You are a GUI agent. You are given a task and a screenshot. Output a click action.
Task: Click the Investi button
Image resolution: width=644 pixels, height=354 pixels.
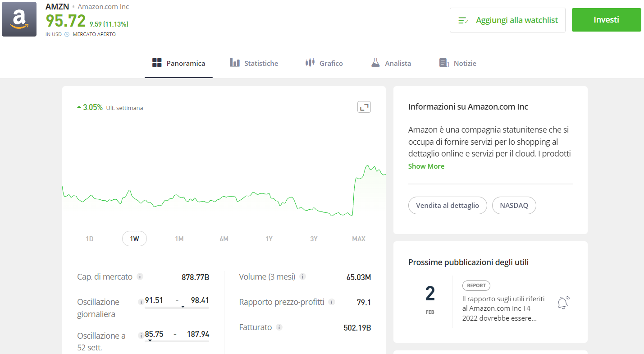click(x=606, y=20)
